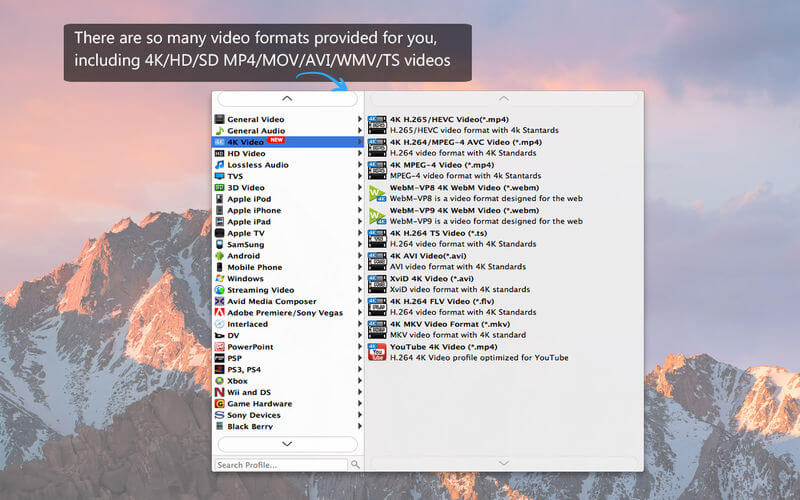This screenshot has height=500, width=800.
Task: Expand the HD Video submenu arrow
Action: coord(359,153)
